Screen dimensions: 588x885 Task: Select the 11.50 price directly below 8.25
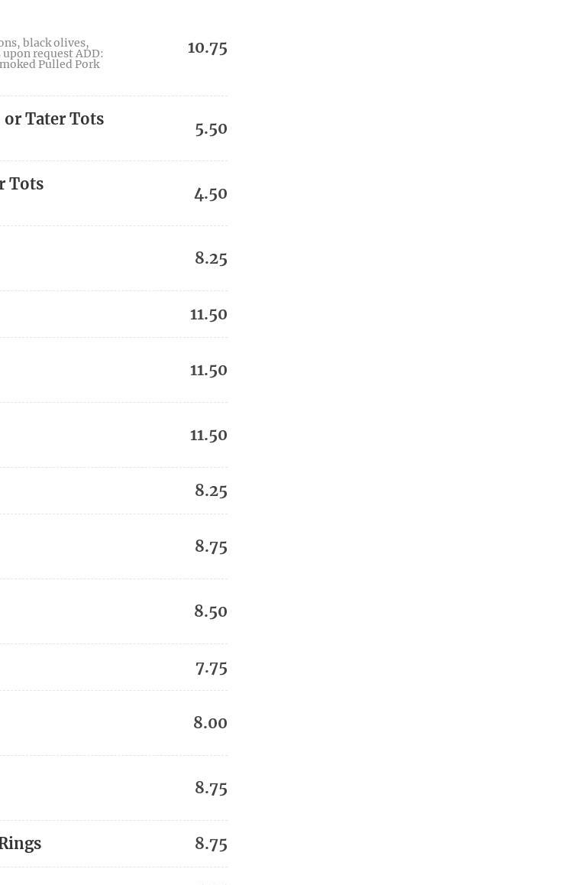coord(208,314)
